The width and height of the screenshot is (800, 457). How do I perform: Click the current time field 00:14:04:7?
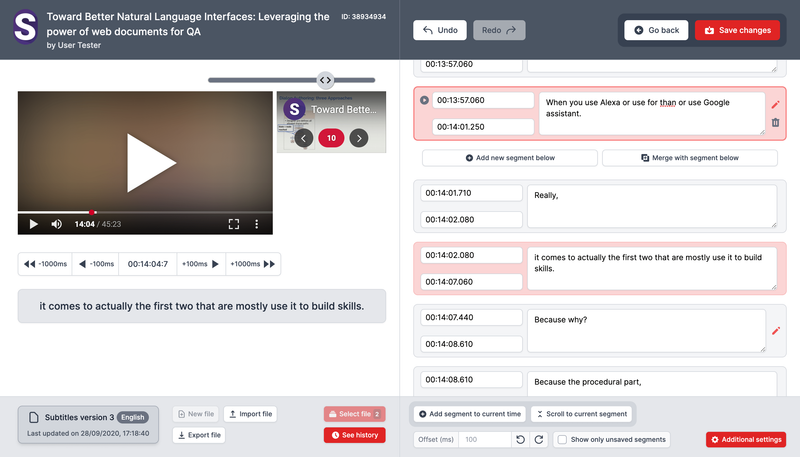point(147,264)
